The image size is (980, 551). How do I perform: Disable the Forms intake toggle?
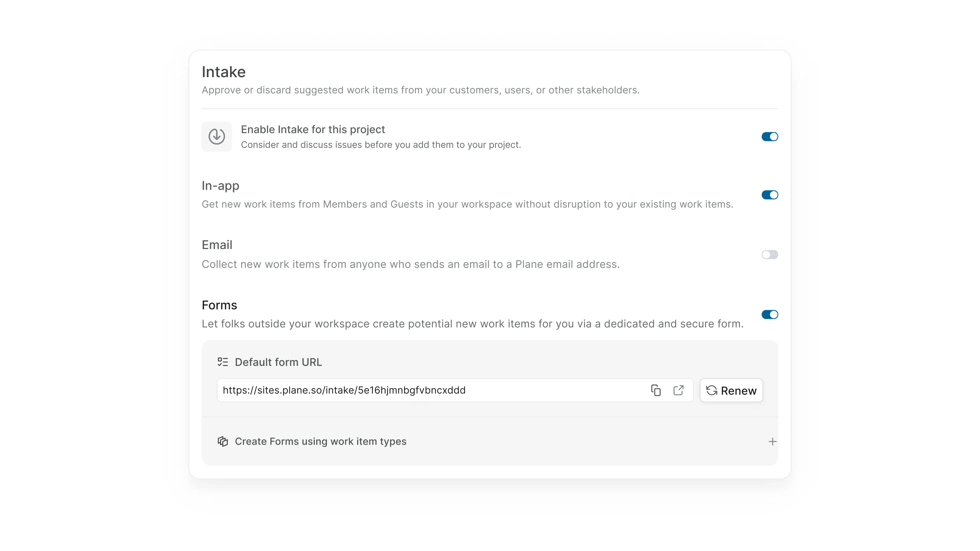(770, 314)
